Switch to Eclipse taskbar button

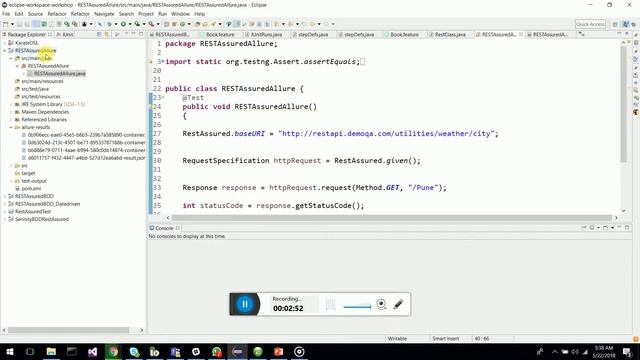point(238,351)
